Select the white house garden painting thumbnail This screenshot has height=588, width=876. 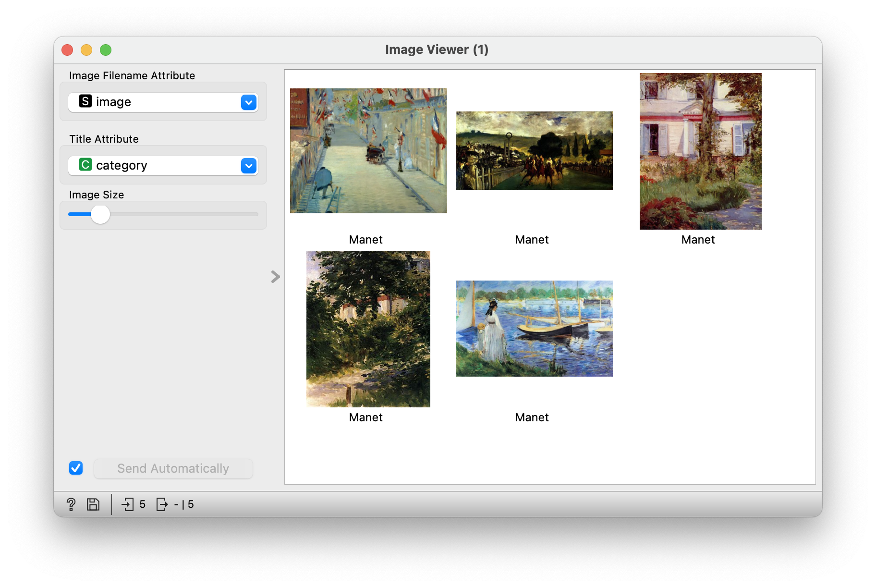[x=701, y=151]
